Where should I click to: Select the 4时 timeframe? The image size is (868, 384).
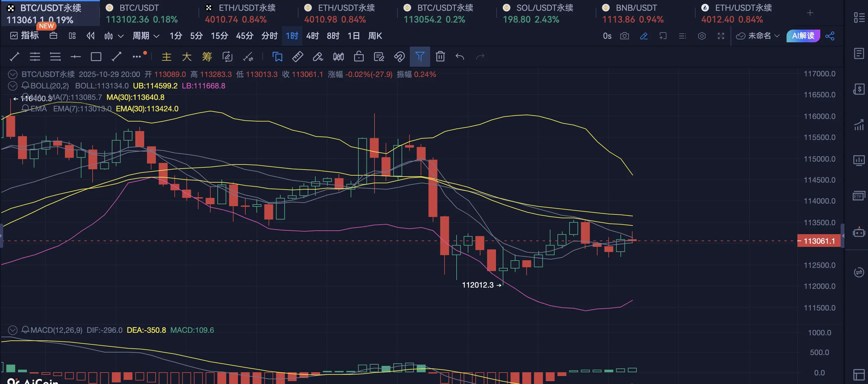(312, 36)
